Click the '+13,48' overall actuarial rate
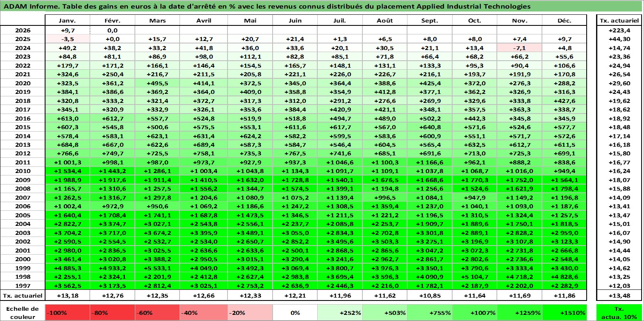 click(619, 296)
